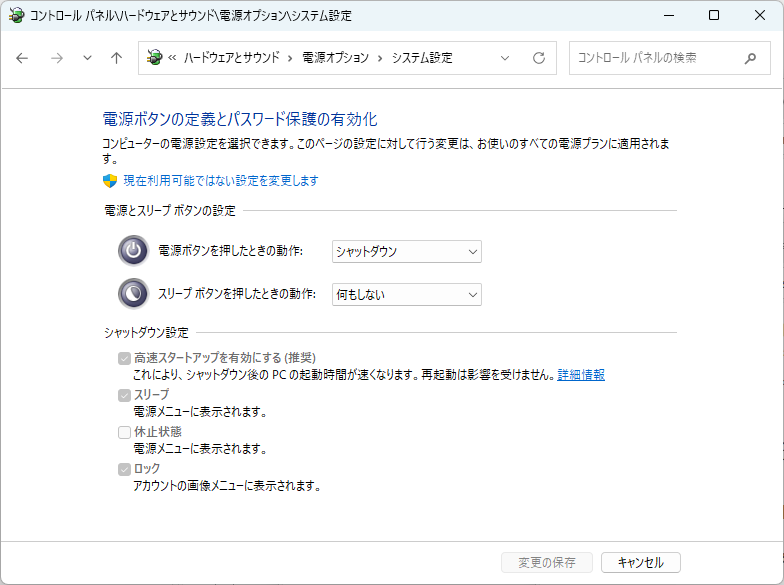
Task: Click the forward navigation arrow
Action: (56, 58)
